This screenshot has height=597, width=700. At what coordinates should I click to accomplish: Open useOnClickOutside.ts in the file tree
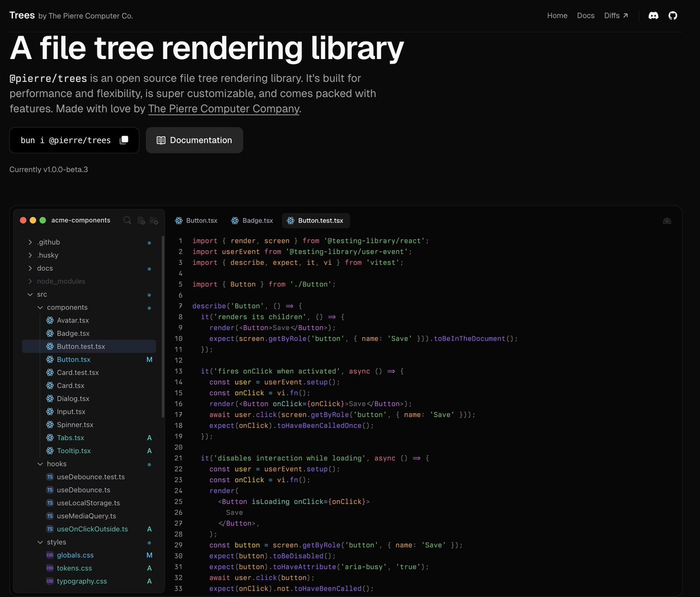tap(89, 529)
